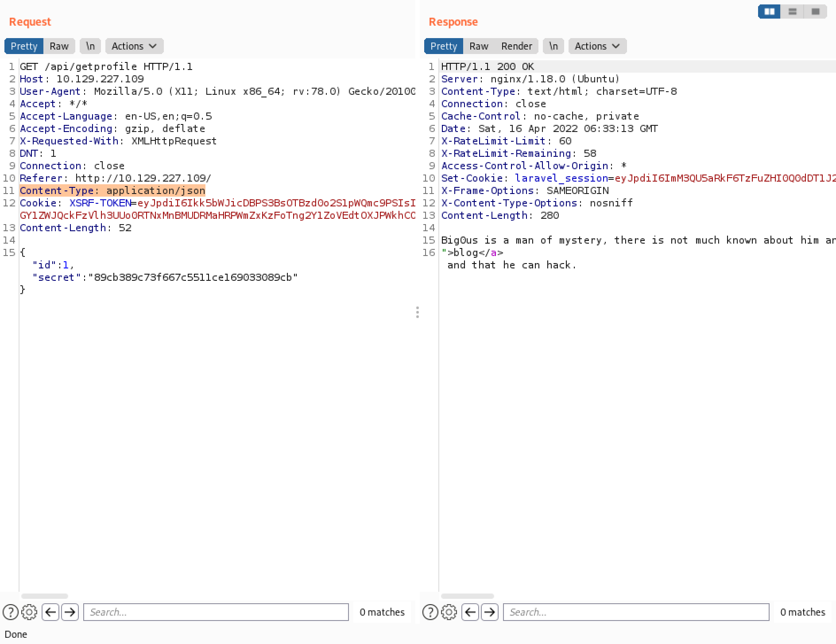Switch Response view to Raw tab
The image size is (836, 644).
coord(479,46)
